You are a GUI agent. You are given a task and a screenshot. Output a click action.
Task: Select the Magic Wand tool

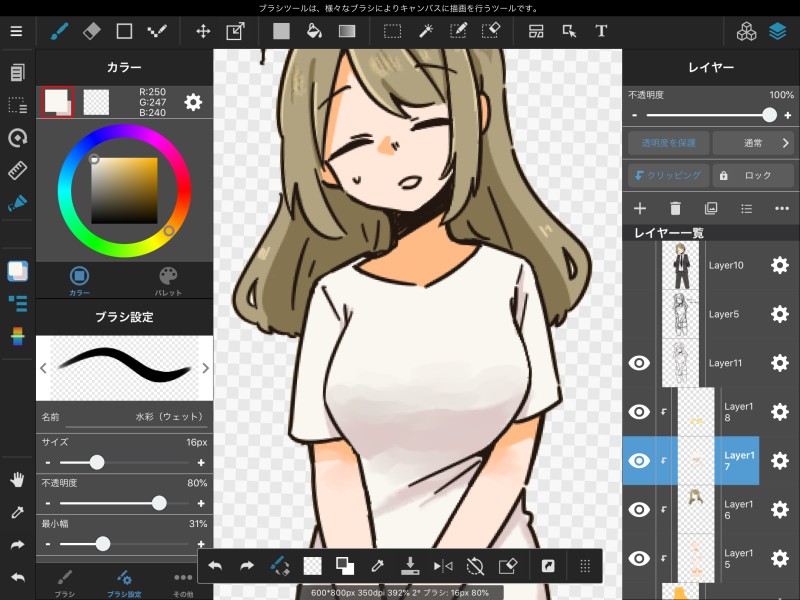pos(426,31)
